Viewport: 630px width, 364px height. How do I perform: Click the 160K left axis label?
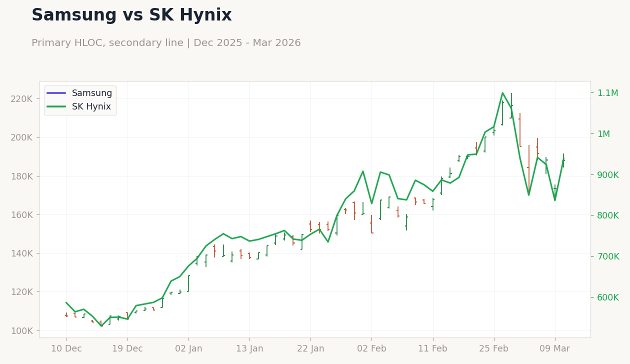click(x=21, y=215)
